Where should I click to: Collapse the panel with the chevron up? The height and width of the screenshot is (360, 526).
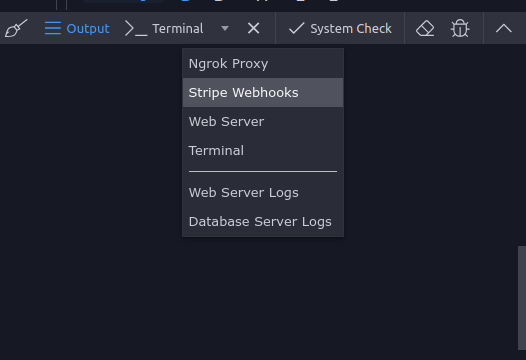[x=504, y=29]
